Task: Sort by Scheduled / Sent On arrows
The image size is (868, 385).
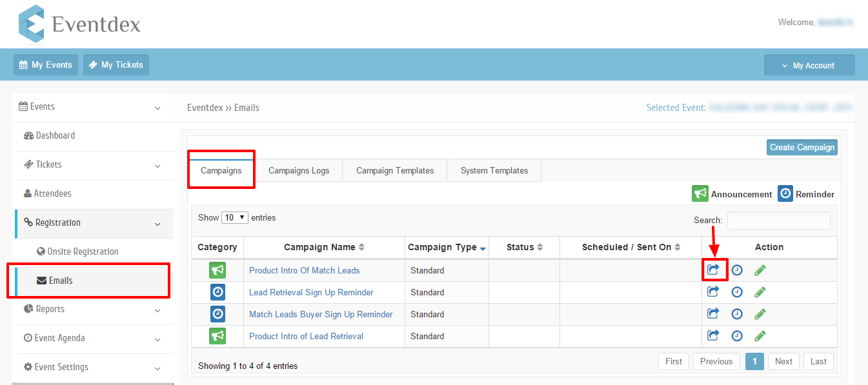Action: [678, 247]
